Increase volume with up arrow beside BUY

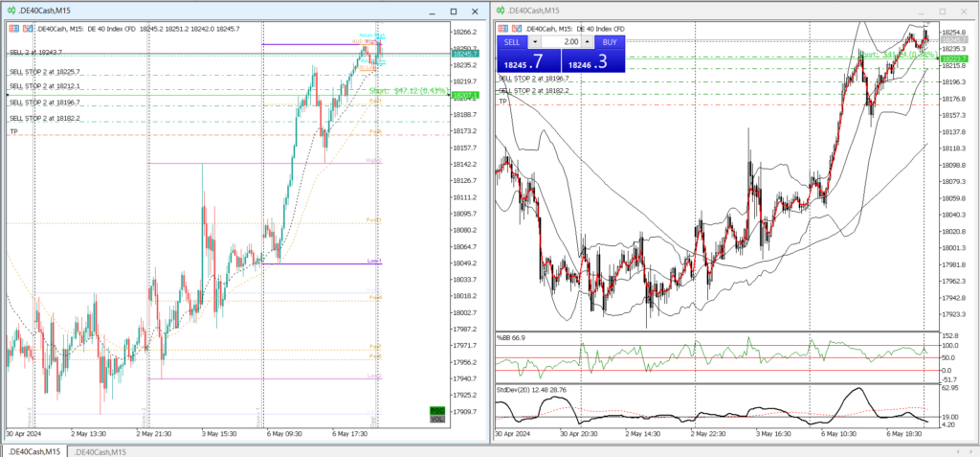tap(587, 42)
